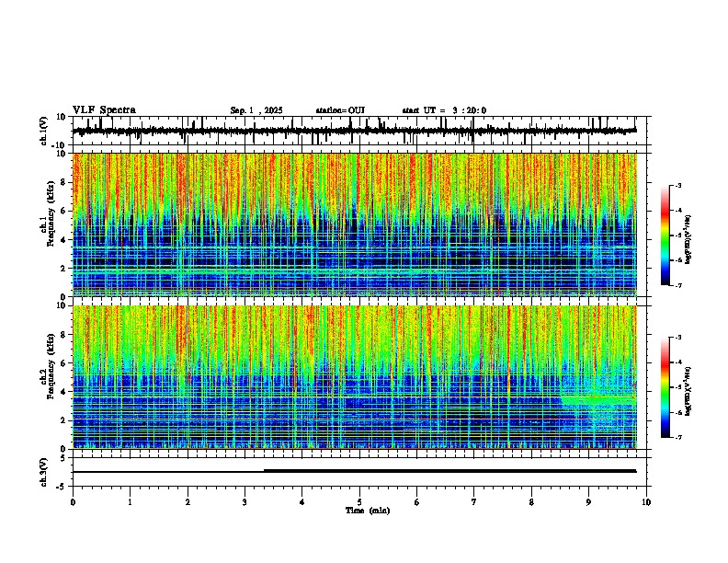Click time axis tick label "3"
Image resolution: width=728 pixels, height=563 pixels.
245,502
